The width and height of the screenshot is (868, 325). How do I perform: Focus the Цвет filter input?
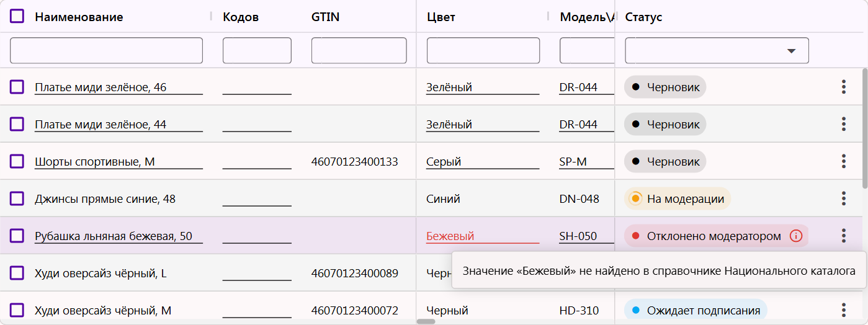point(483,50)
